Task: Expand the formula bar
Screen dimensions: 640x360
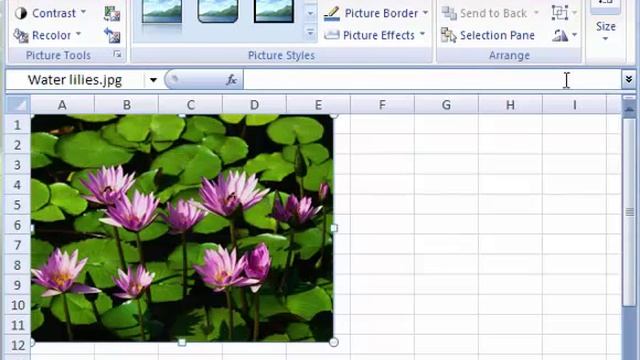Action: pyautogui.click(x=629, y=79)
